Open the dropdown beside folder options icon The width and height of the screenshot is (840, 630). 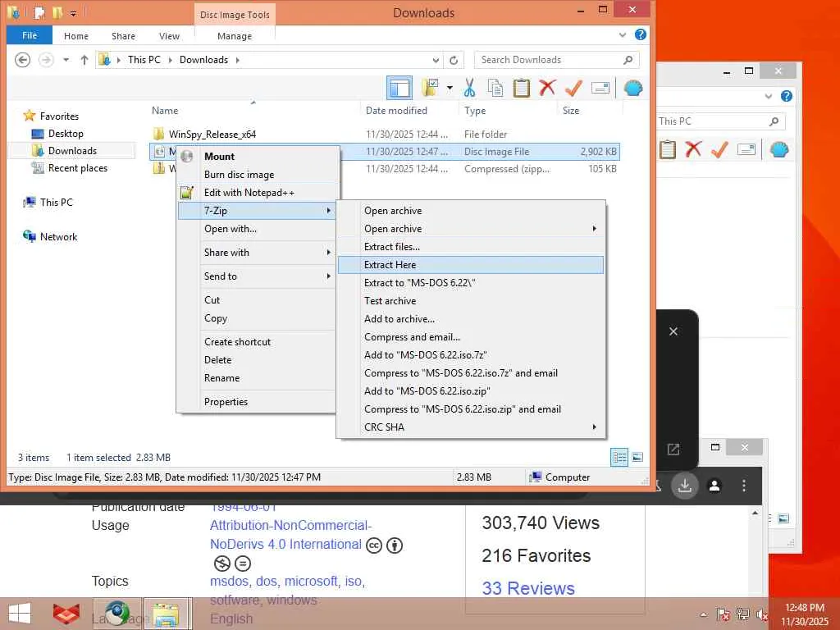450,88
